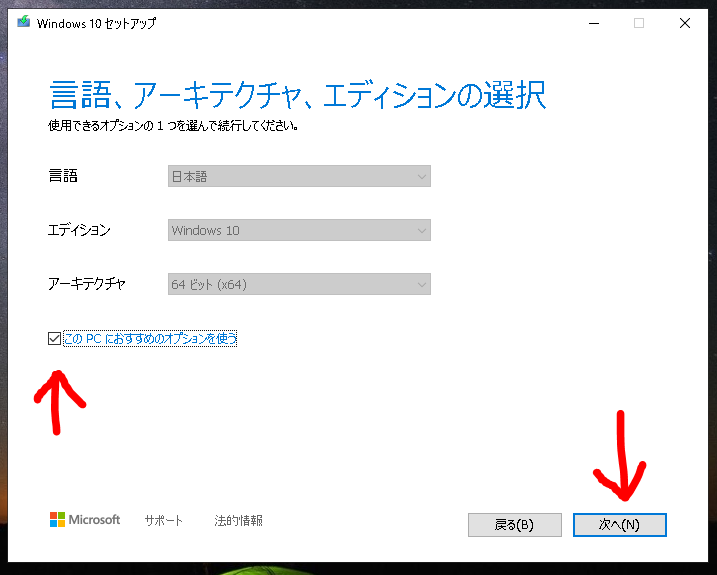The width and height of the screenshot is (717, 575).
Task: Uncheck この PC におすすめのオプションを使う checkbox
Action: [54, 339]
